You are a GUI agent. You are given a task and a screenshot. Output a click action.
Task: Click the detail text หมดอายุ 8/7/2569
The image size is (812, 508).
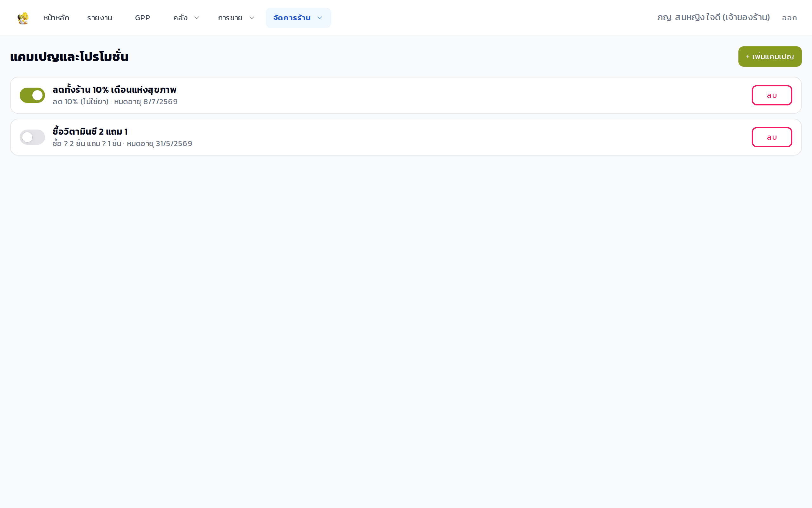(x=146, y=102)
